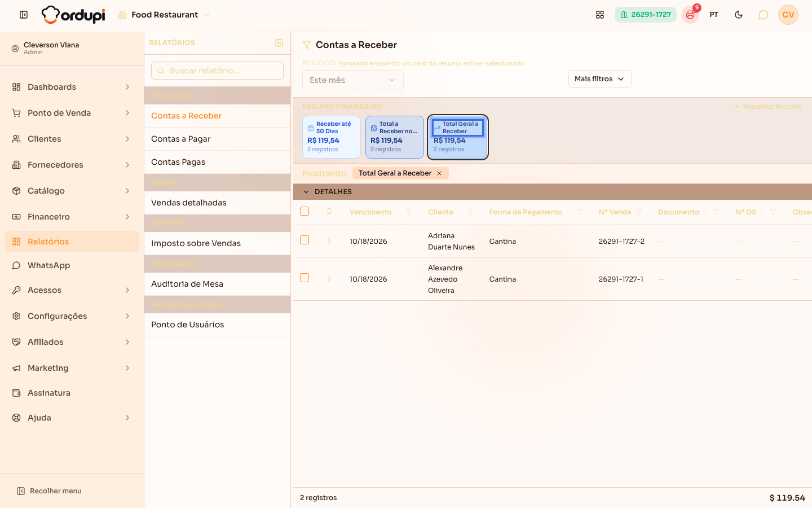Filter the Cliente column

tap(470, 212)
